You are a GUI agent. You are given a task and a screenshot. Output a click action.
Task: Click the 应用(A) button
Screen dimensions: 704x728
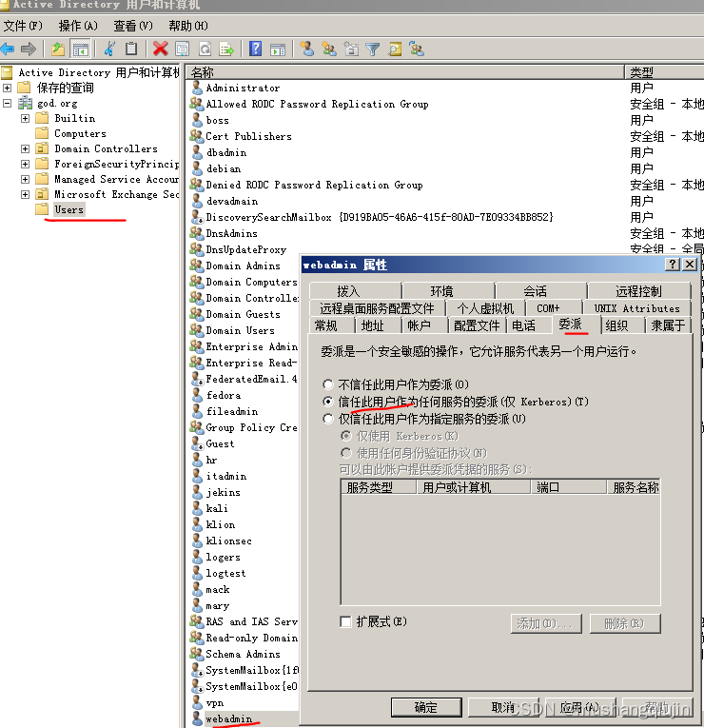580,707
